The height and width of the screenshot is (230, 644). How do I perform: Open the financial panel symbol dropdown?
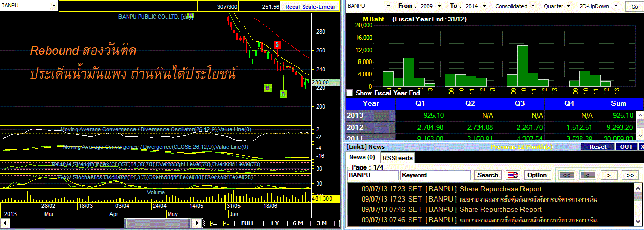click(389, 6)
